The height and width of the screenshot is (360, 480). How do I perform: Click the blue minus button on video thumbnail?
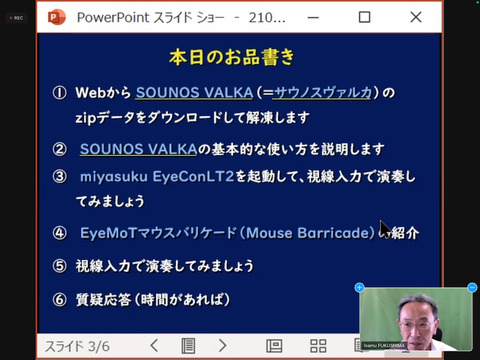click(x=472, y=288)
